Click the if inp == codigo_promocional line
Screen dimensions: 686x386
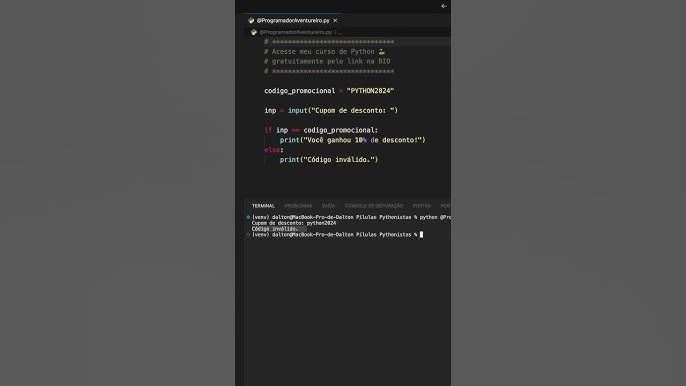coord(321,130)
